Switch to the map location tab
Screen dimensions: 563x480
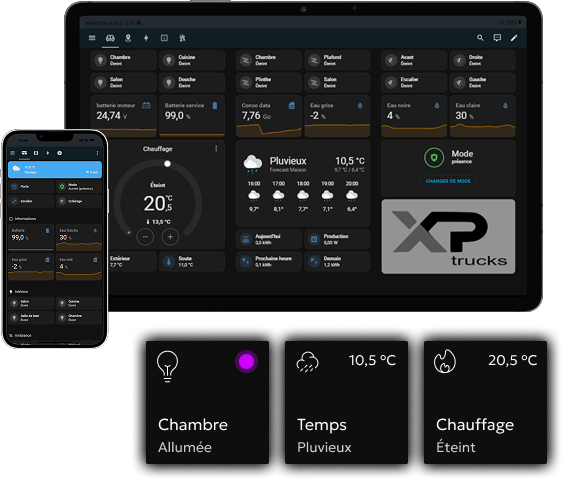click(128, 38)
